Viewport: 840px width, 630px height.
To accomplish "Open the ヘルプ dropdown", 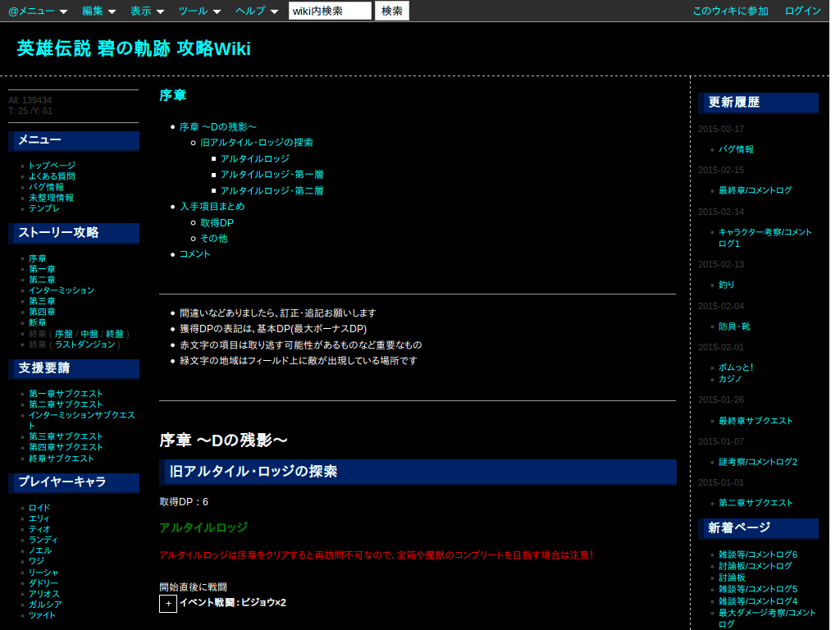I will [251, 11].
